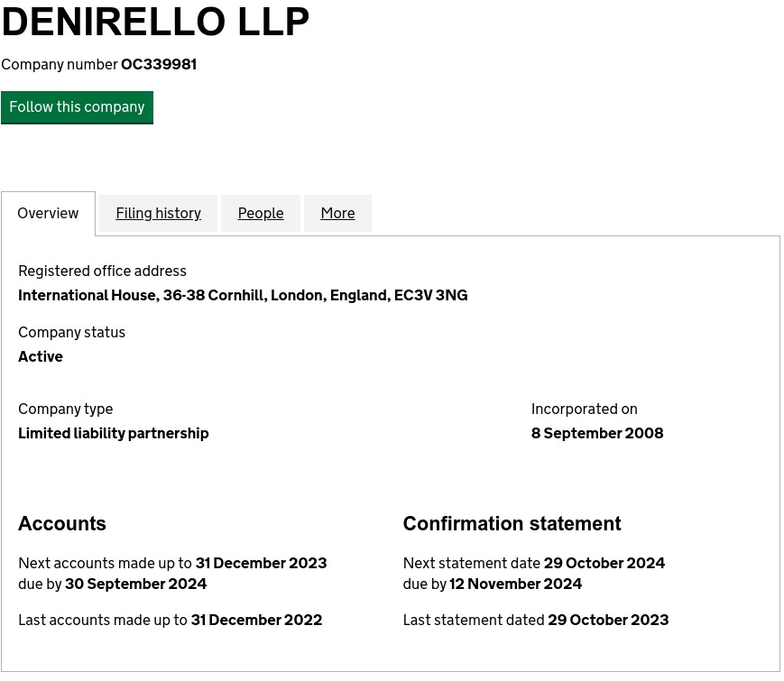Click accounts due date 30 September 2024
The image size is (784, 681).
tap(135, 584)
